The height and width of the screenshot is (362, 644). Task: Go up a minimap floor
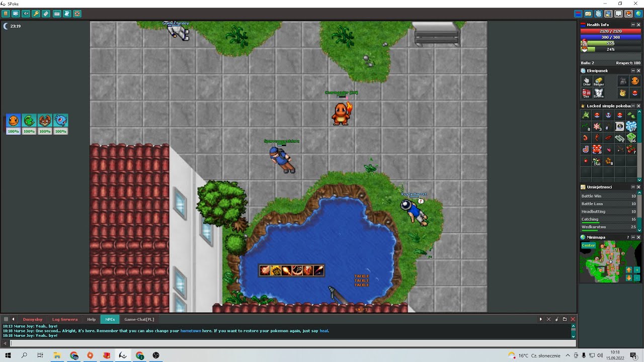[629, 270]
